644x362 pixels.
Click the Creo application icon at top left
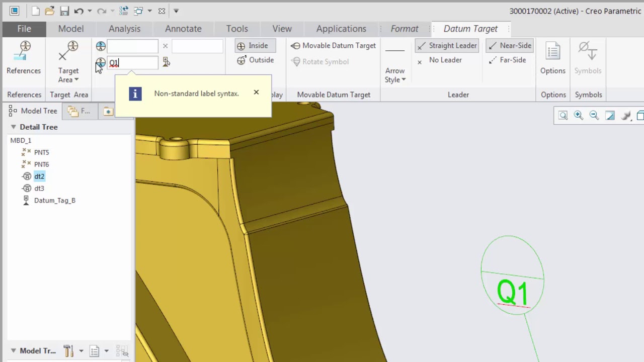coord(14,11)
